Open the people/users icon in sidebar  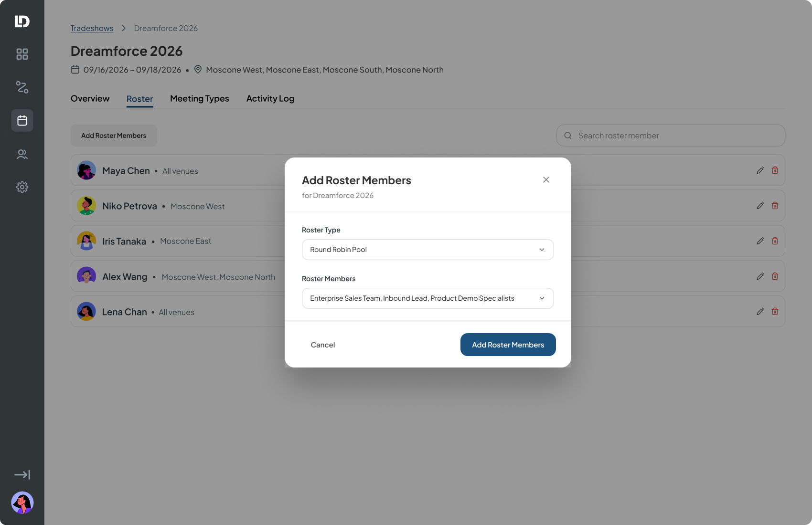(x=22, y=154)
